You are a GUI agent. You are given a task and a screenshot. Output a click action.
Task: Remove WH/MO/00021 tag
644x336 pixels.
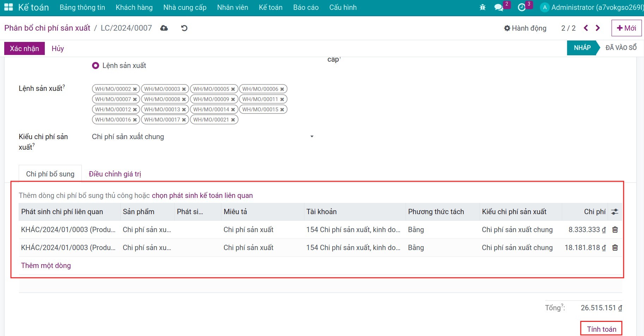pyautogui.click(x=233, y=120)
